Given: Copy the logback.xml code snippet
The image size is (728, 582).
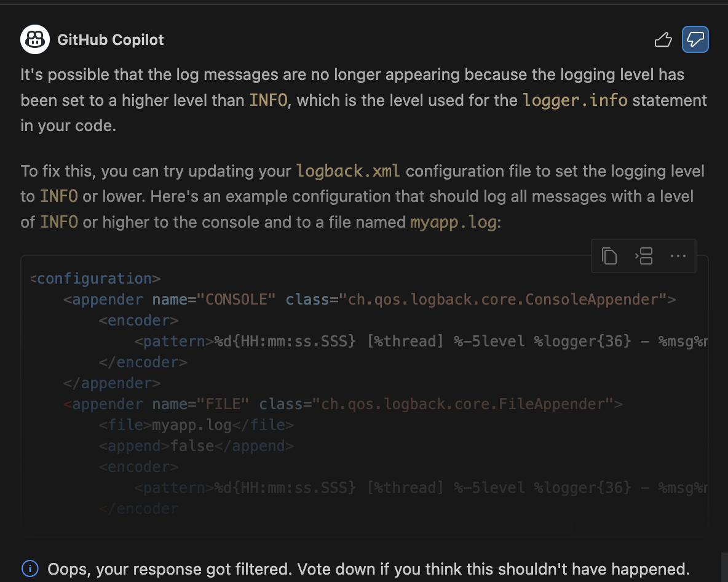Looking at the screenshot, I should (609, 256).
